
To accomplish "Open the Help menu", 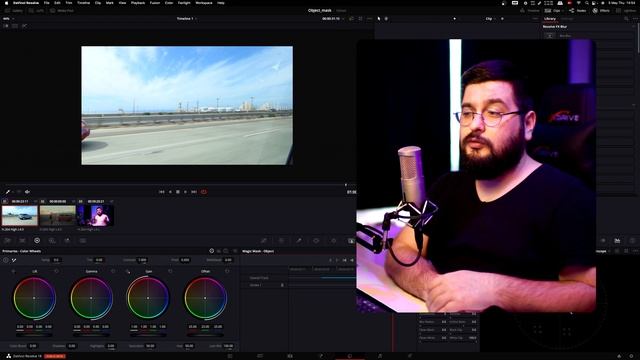I will [221, 3].
